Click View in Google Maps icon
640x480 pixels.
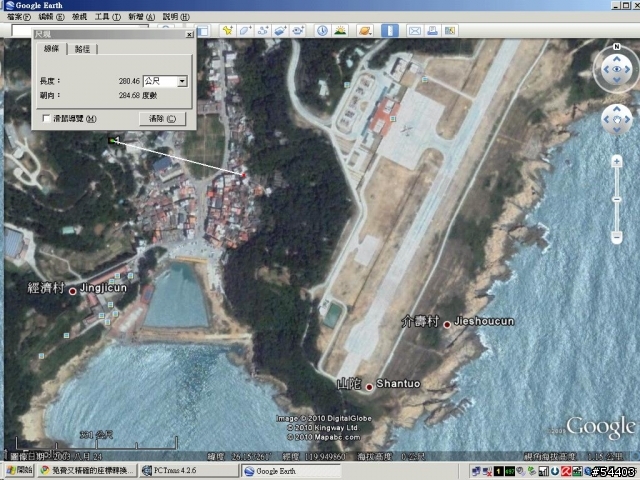[450, 31]
